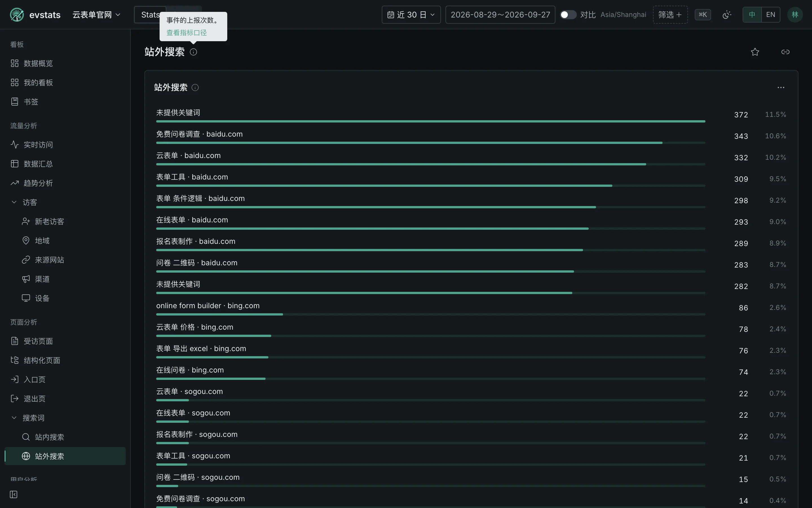Click the 查看指标口径 link in tooltip
Image resolution: width=812 pixels, height=508 pixels.
[187, 32]
